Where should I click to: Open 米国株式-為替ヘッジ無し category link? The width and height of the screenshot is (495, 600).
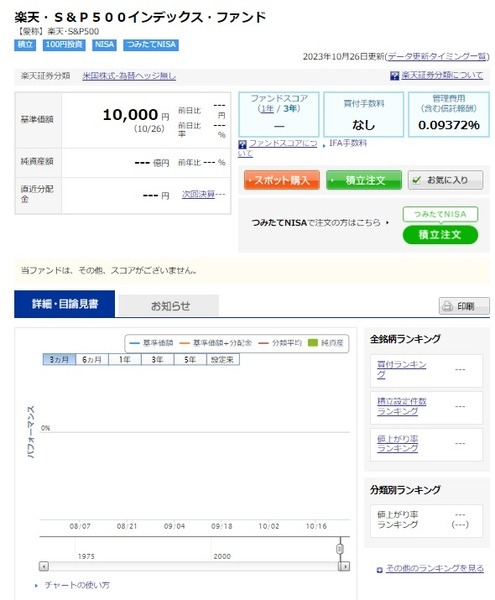click(x=129, y=76)
